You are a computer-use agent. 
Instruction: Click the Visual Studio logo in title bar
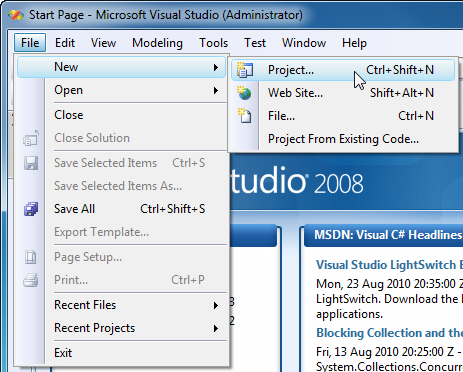16,15
